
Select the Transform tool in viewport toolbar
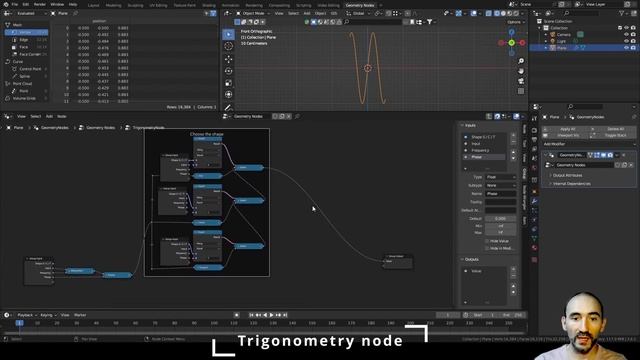tap(229, 94)
